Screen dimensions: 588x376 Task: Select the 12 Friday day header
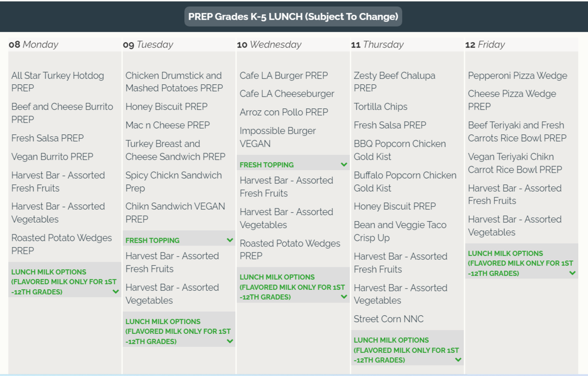point(485,45)
